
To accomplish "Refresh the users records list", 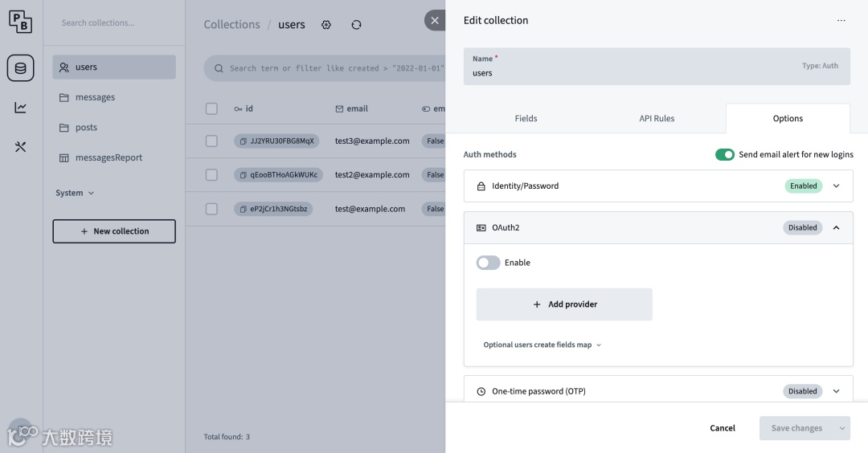I will point(356,25).
